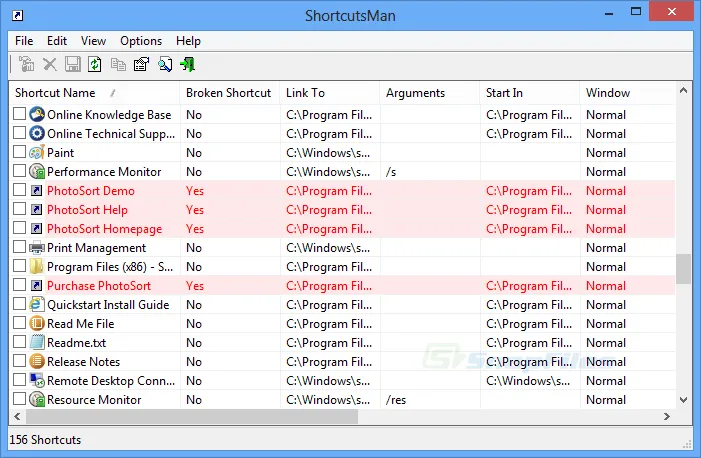The width and height of the screenshot is (701, 458).
Task: Click the PhotoSort Help shortcut icon
Action: click(36, 209)
